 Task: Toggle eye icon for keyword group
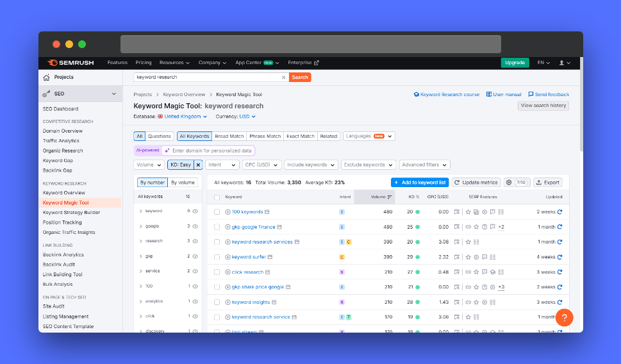point(195,211)
